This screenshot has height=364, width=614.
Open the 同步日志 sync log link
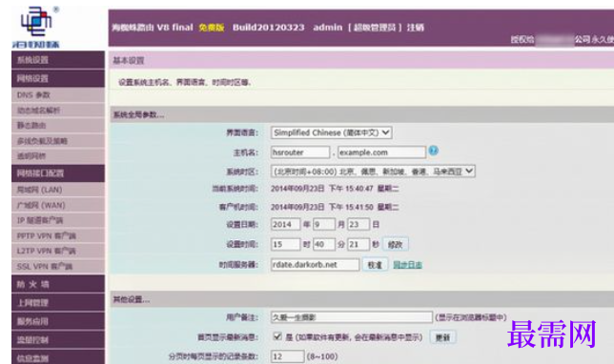click(407, 265)
